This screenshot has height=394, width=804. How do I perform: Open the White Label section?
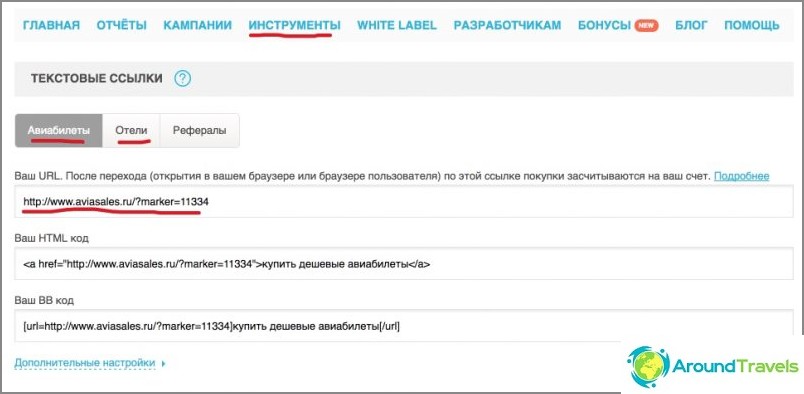point(397,25)
